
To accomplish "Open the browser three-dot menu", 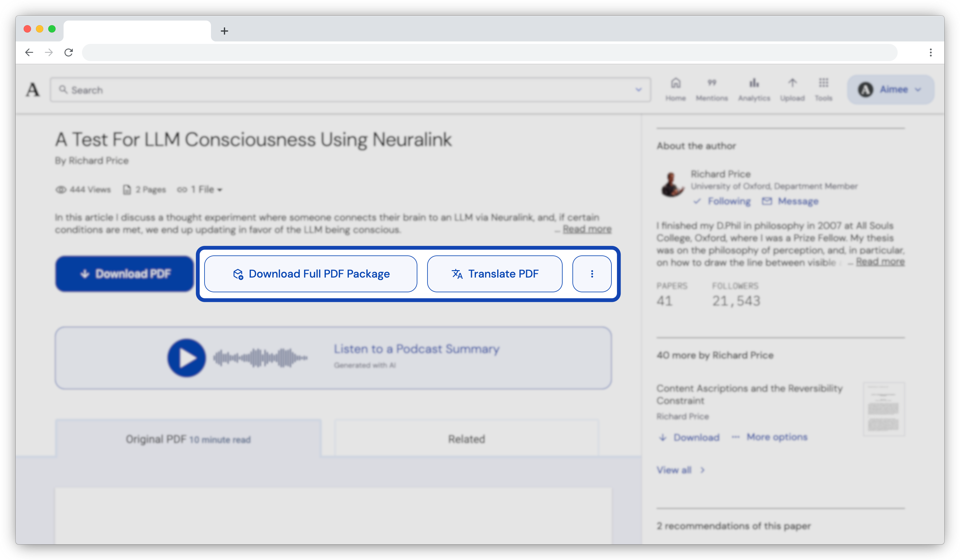I will coord(931,52).
